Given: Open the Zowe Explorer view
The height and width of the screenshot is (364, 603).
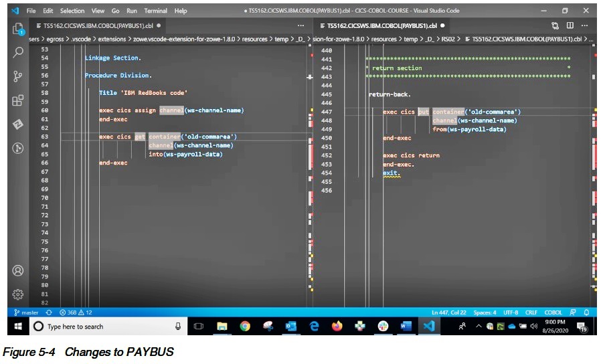Looking at the screenshot, I should pos(18,124).
